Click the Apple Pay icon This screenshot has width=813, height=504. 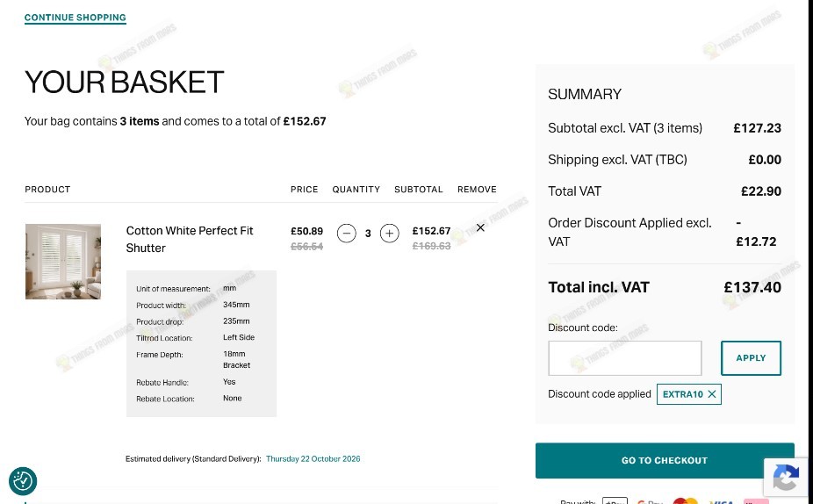pos(615,500)
